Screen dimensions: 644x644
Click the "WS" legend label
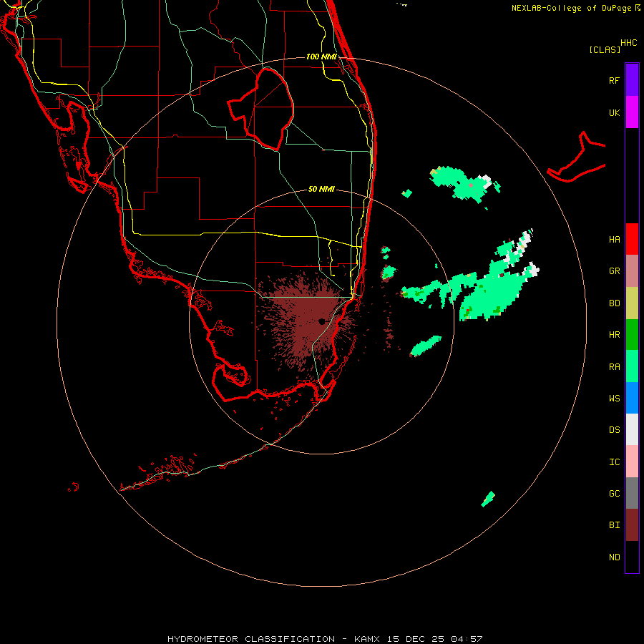[x=615, y=399]
